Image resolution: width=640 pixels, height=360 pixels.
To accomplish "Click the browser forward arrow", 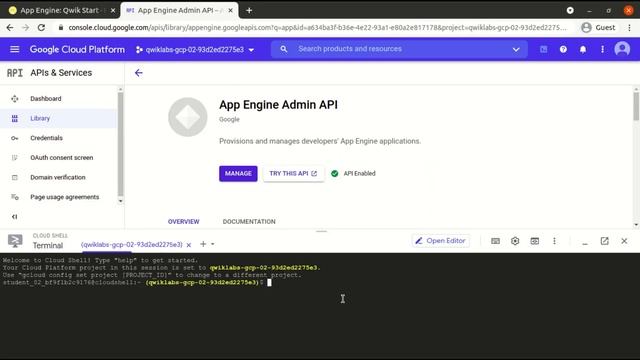I will [x=25, y=27].
